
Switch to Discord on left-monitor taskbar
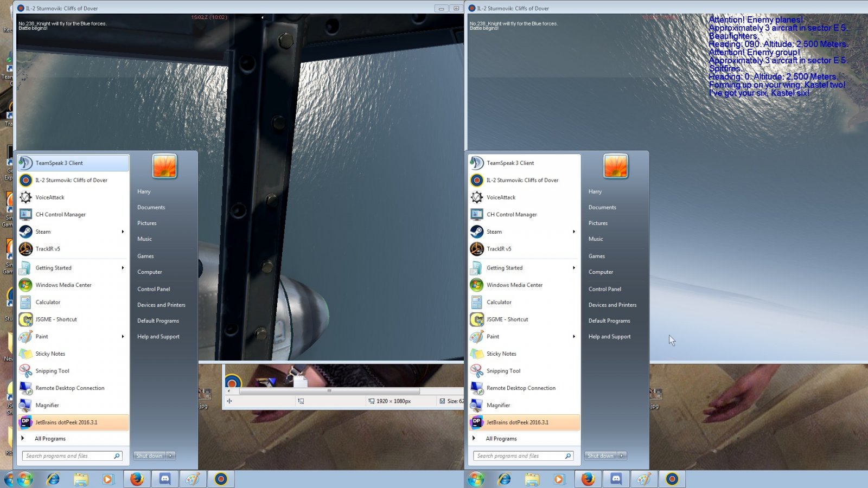pyautogui.click(x=165, y=479)
